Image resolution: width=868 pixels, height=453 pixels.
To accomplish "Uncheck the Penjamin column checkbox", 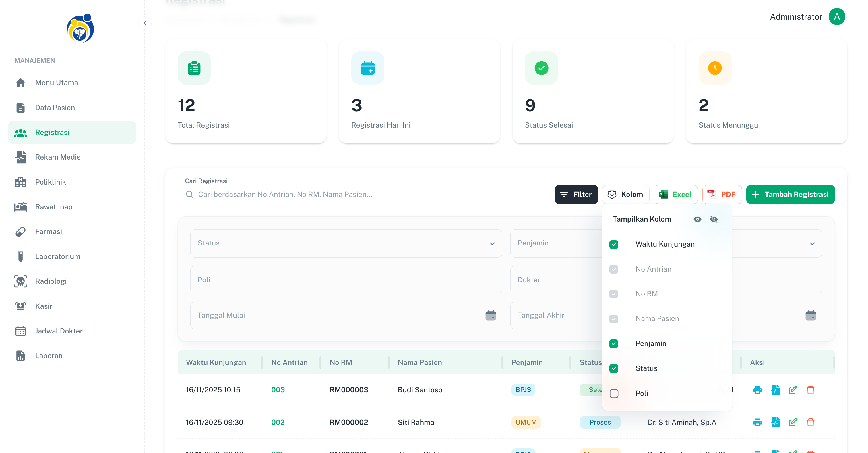I will pos(614,344).
